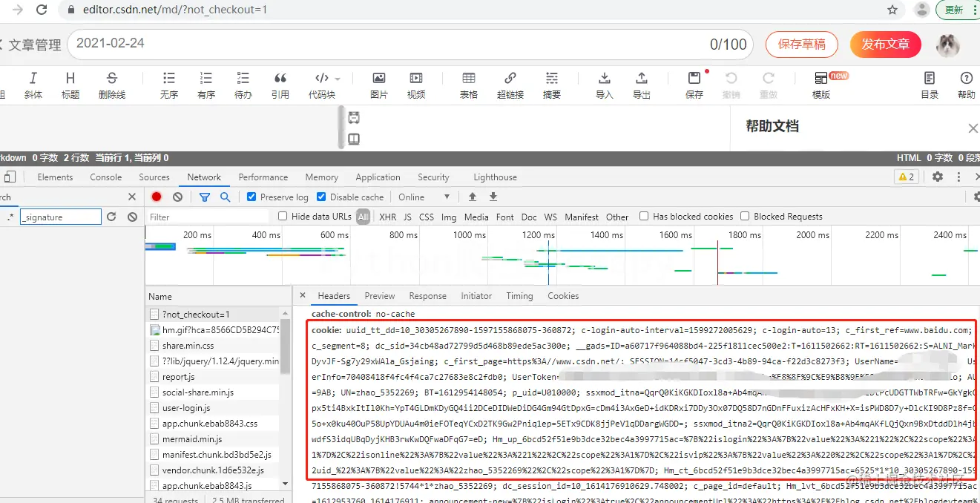The image size is (980, 503).
Task: Insert ordered list (有序)
Action: click(206, 85)
